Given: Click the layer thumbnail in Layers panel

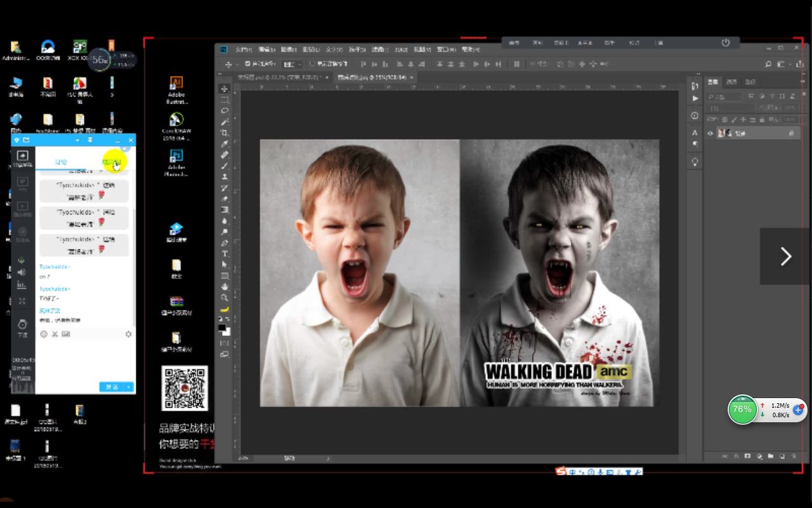Looking at the screenshot, I should pyautogui.click(x=725, y=133).
